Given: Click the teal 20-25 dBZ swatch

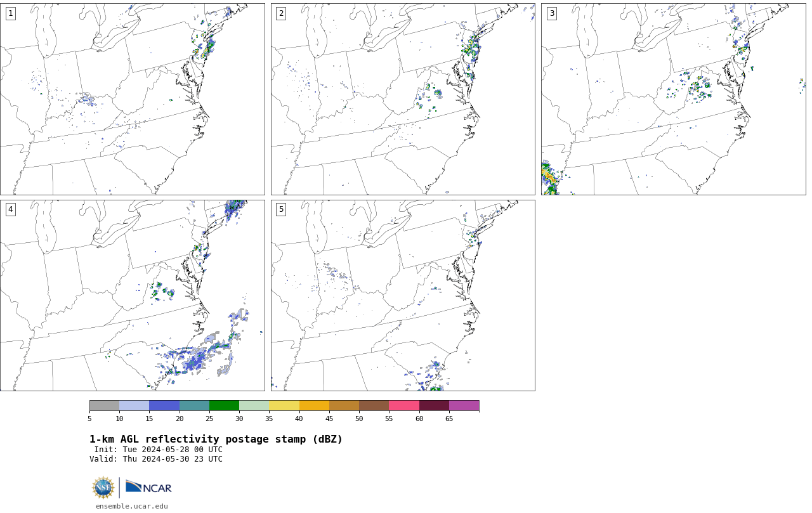Looking at the screenshot, I should [194, 406].
